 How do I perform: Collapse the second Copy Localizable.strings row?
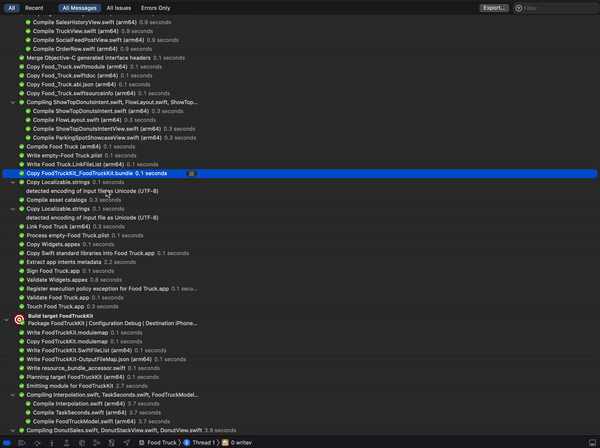pos(13,209)
